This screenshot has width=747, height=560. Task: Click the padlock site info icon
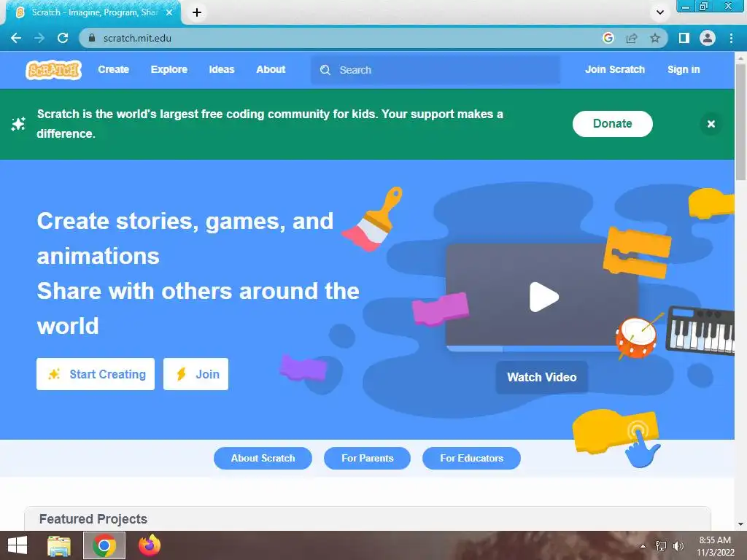click(92, 38)
